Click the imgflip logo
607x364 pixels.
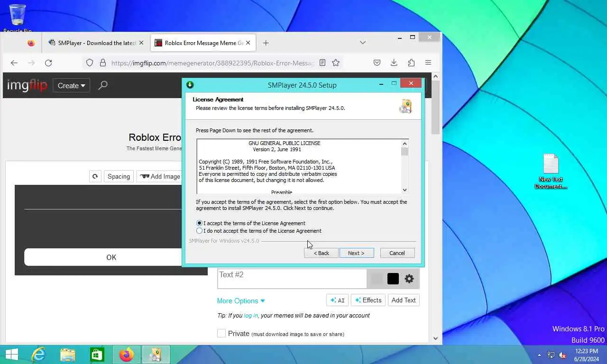(x=27, y=85)
